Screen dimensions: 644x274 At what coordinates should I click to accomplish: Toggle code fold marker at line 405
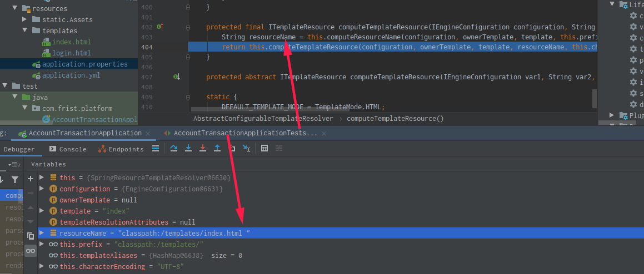[x=188, y=57]
